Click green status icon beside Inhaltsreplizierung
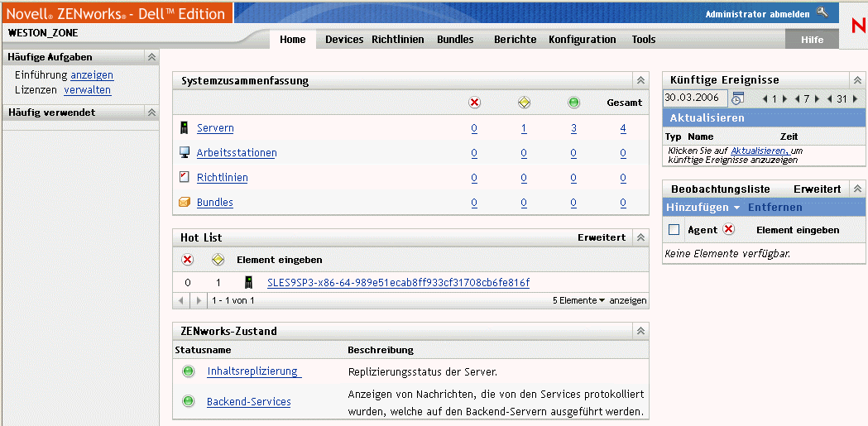868x426 pixels. click(188, 371)
